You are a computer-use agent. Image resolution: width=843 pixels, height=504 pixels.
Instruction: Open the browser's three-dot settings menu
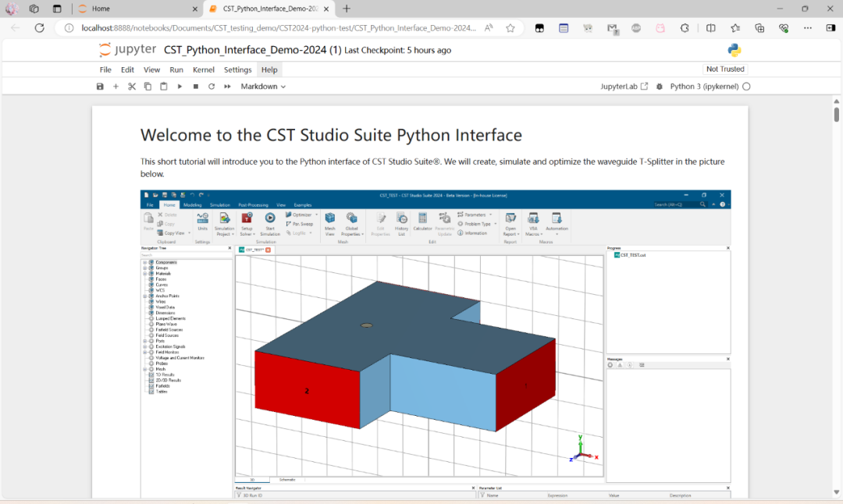tap(808, 28)
